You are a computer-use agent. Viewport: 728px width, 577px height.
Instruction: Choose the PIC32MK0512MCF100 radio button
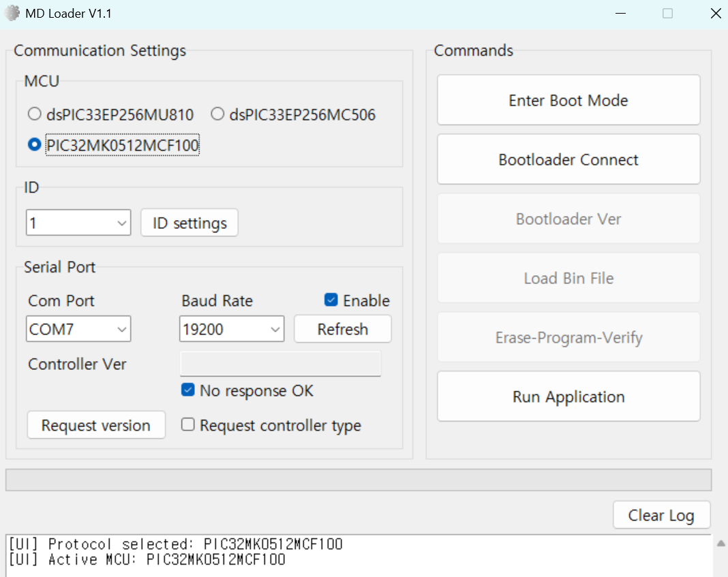[34, 144]
